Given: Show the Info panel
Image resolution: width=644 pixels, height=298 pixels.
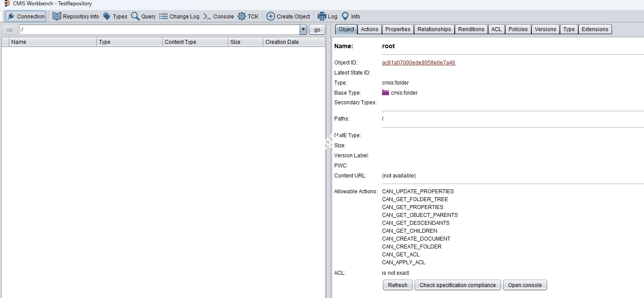Looking at the screenshot, I should pyautogui.click(x=350, y=16).
